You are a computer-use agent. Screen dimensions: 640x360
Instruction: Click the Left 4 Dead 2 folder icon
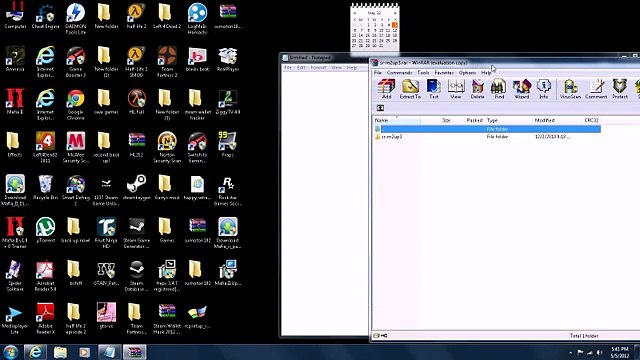[x=167, y=16]
